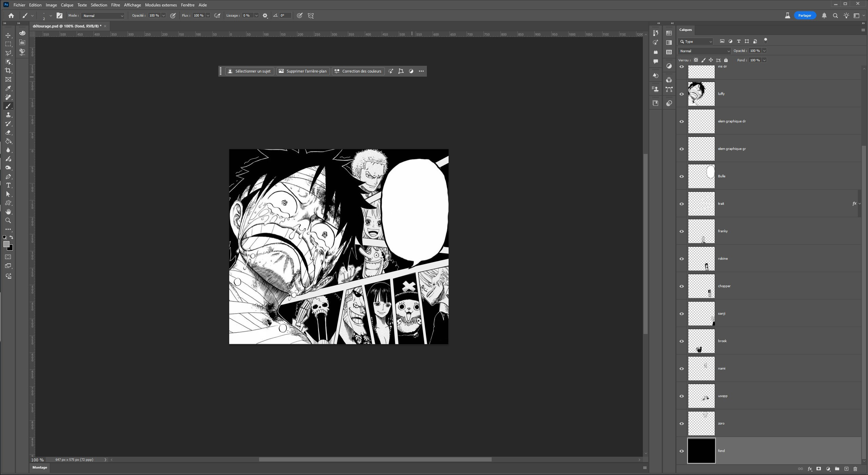Hide the zoro layer
Viewport: 868px width, 475px height.
tap(682, 423)
